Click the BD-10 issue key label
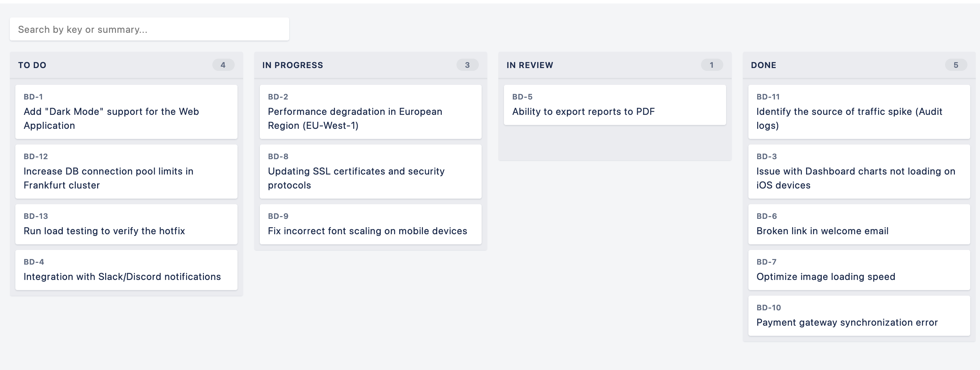The height and width of the screenshot is (370, 980). (x=768, y=308)
